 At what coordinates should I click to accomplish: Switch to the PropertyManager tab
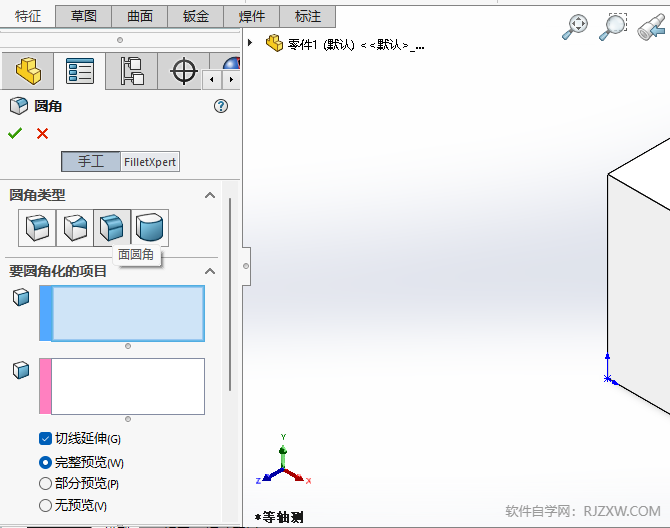point(80,71)
